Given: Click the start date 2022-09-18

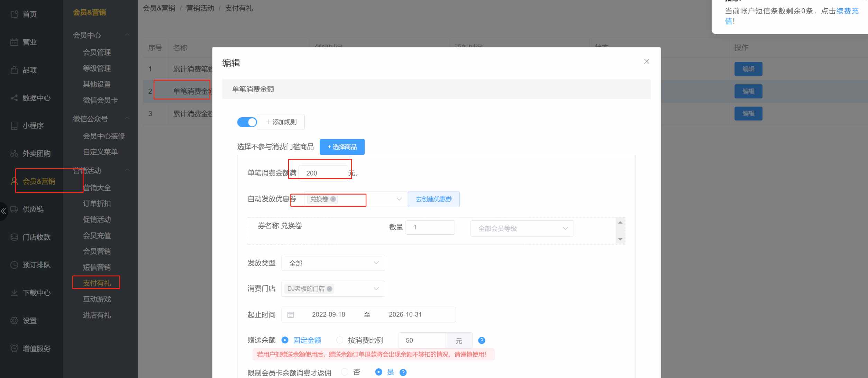Looking at the screenshot, I should pos(329,314).
